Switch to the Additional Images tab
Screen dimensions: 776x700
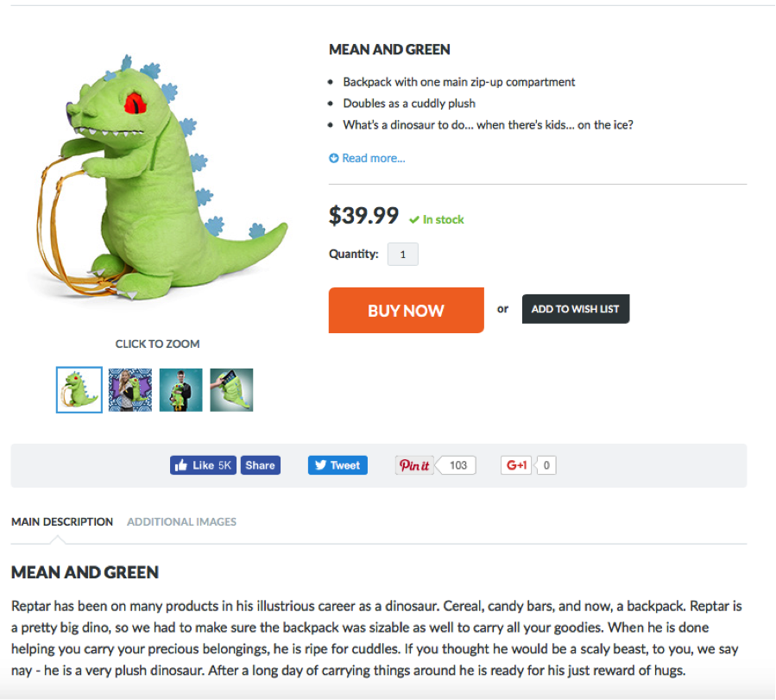click(x=181, y=521)
